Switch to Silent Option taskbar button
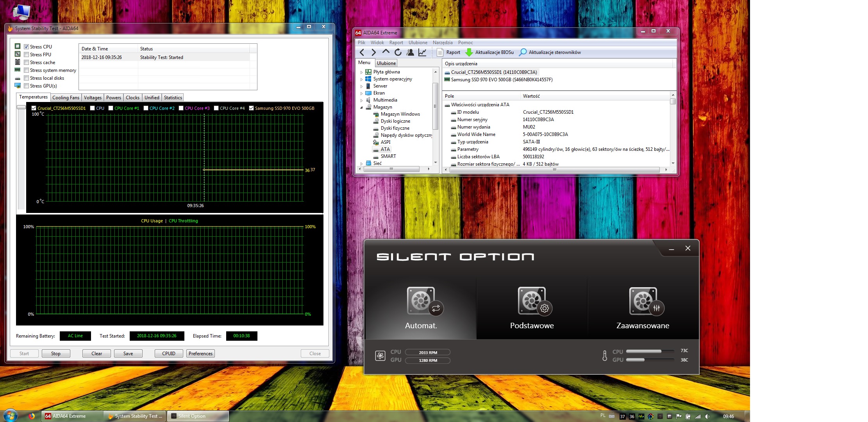The height and width of the screenshot is (422, 868). pos(198,416)
